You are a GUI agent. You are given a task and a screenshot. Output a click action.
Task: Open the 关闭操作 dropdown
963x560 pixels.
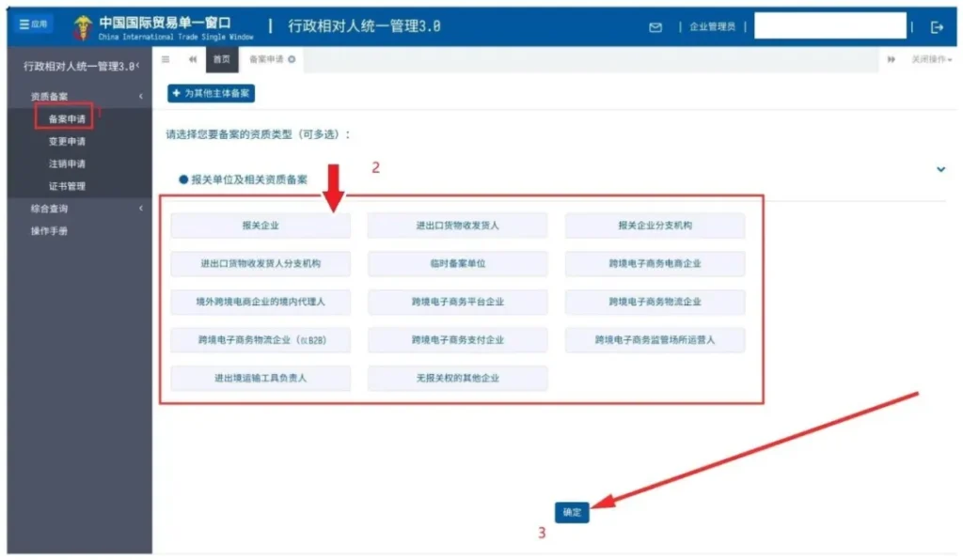pos(931,59)
